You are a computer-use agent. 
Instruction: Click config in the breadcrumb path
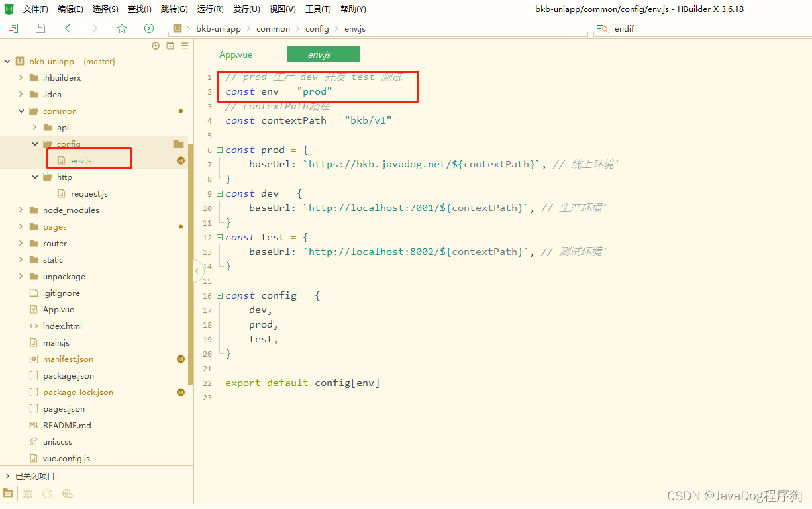click(x=317, y=29)
